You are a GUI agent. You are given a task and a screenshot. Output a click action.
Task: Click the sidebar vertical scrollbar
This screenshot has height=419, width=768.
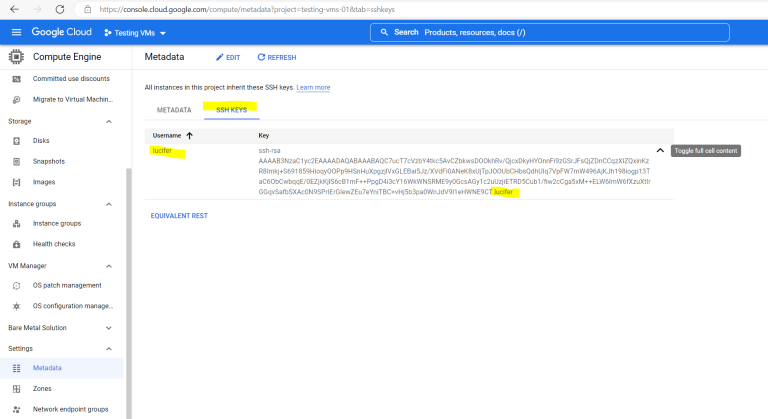[129, 293]
